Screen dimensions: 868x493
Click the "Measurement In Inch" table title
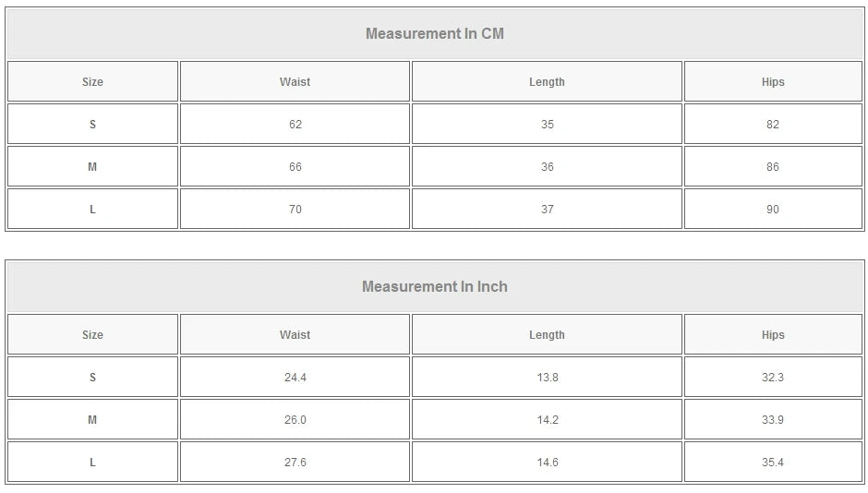(x=435, y=287)
